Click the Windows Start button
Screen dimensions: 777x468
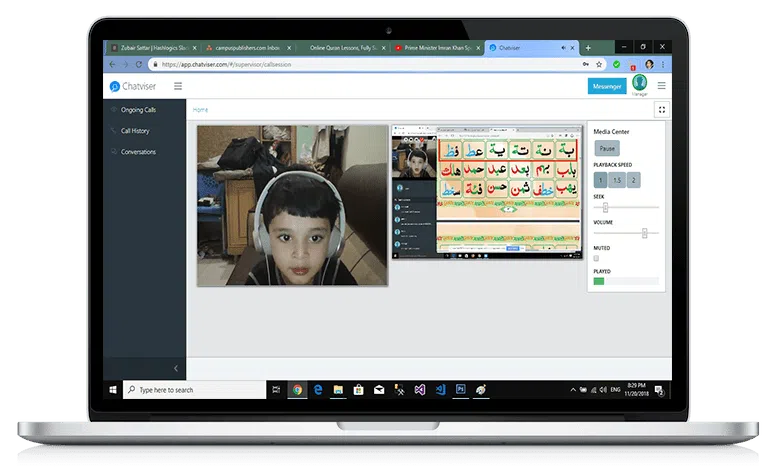(x=114, y=389)
